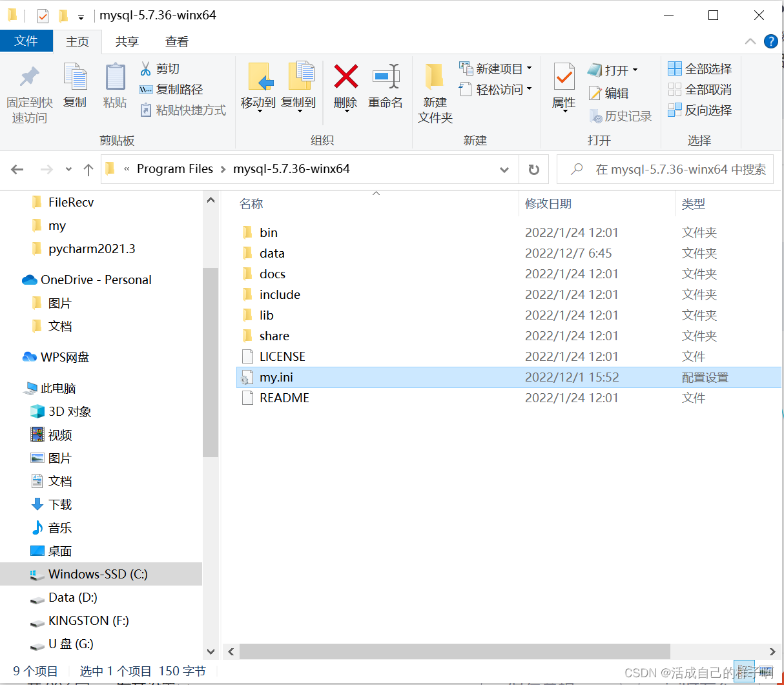The height and width of the screenshot is (685, 784).
Task: Click the Edit (编辑) button
Action: (x=608, y=93)
